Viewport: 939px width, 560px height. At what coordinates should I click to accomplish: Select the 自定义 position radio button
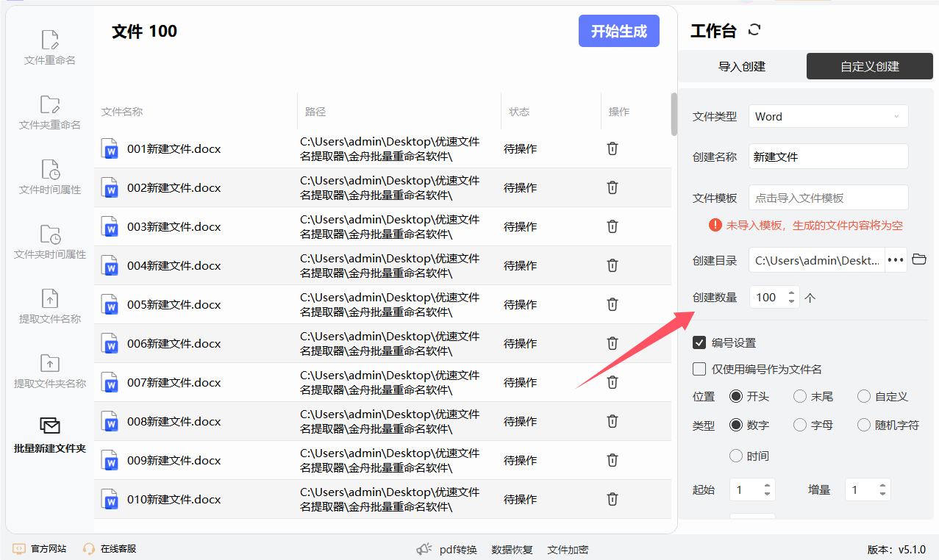tap(864, 396)
